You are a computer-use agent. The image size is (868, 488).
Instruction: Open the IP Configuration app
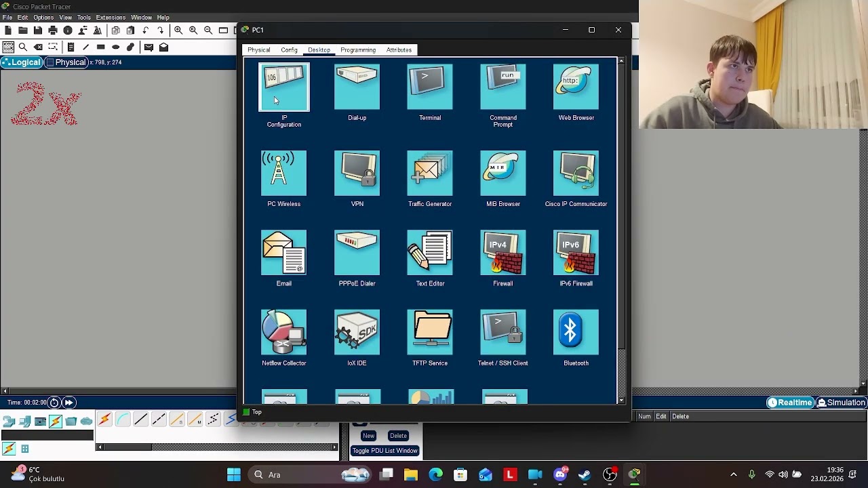[283, 87]
